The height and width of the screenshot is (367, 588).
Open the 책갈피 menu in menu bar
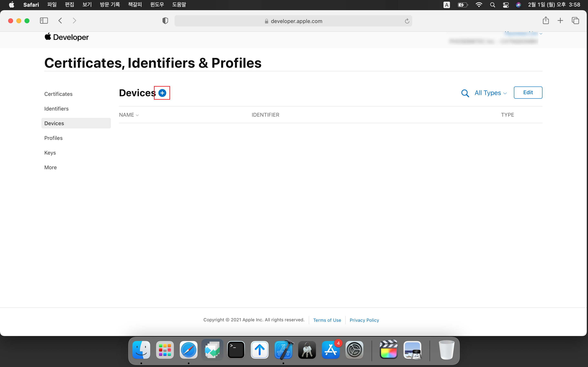[x=135, y=5]
